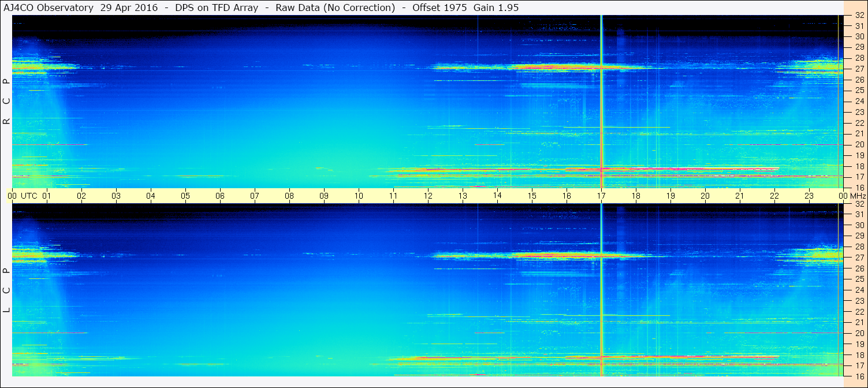
Task: Select the 22 hour mark on time axis
Action: pyautogui.click(x=774, y=196)
